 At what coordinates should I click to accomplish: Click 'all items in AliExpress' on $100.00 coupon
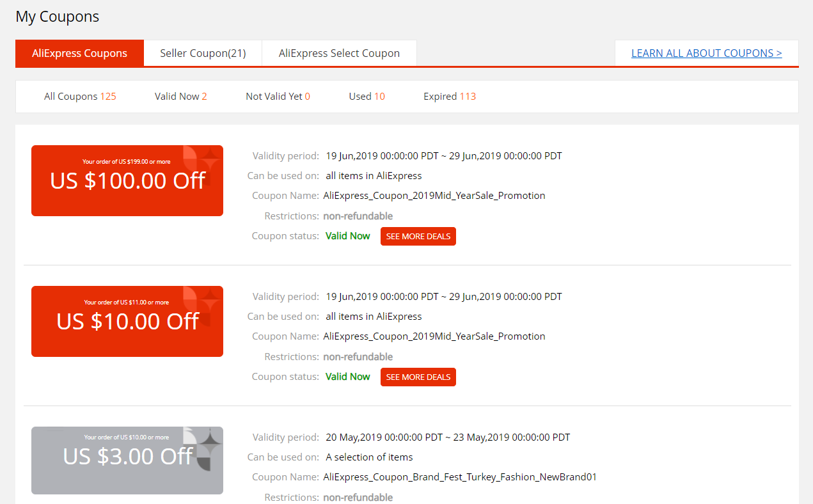point(374,175)
